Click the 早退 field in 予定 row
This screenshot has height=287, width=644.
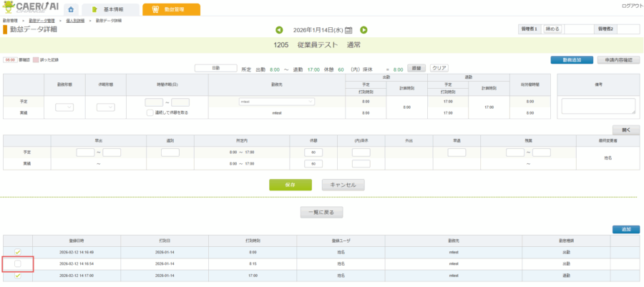(457, 152)
